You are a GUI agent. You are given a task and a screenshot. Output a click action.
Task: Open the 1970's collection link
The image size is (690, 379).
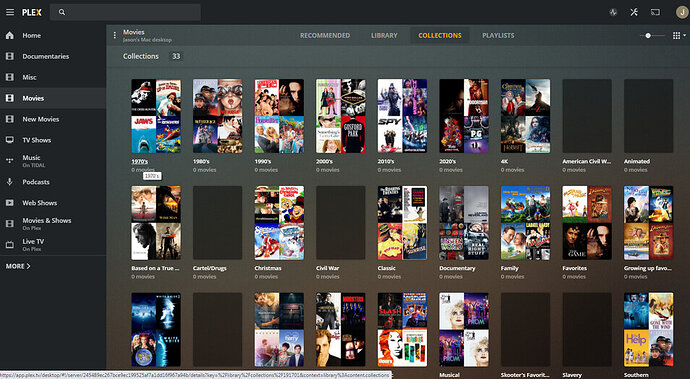point(139,162)
